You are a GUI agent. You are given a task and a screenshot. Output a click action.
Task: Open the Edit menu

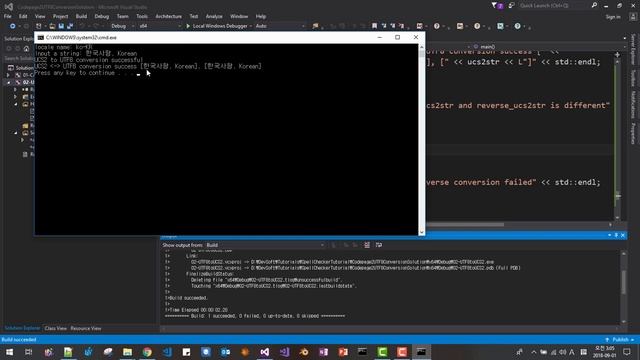tap(23, 16)
